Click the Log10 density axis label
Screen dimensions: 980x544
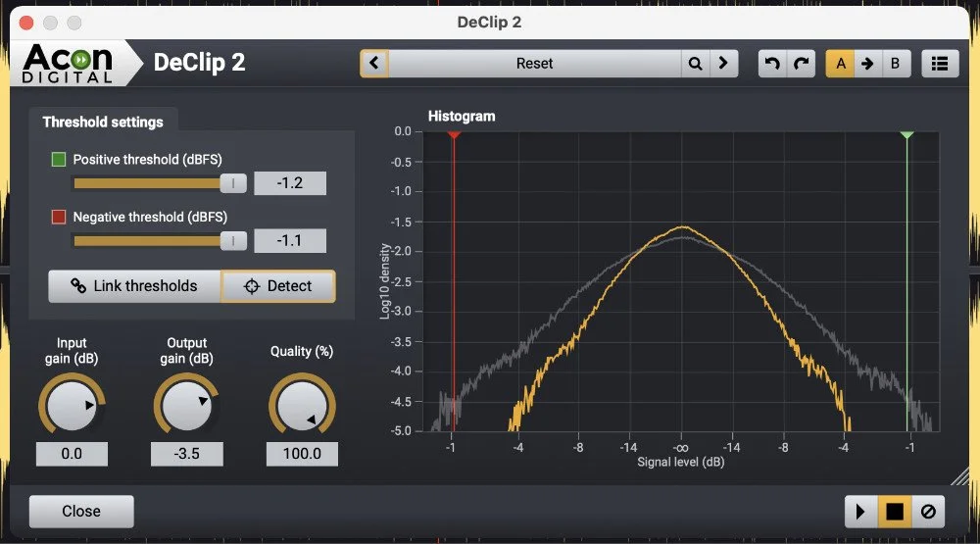(385, 281)
